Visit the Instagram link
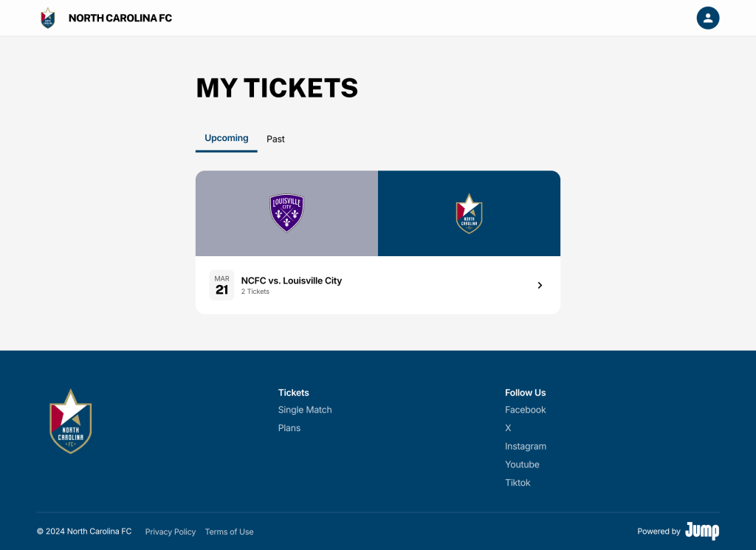 click(x=526, y=447)
